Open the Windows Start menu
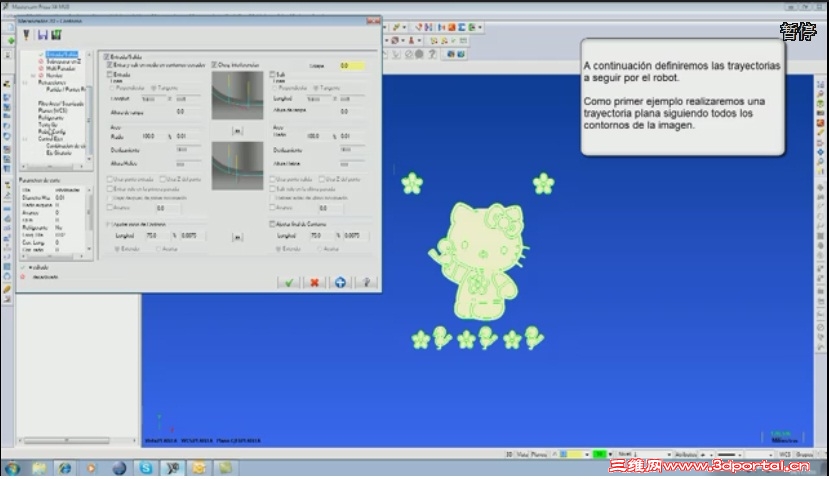829x479 pixels. click(12, 468)
